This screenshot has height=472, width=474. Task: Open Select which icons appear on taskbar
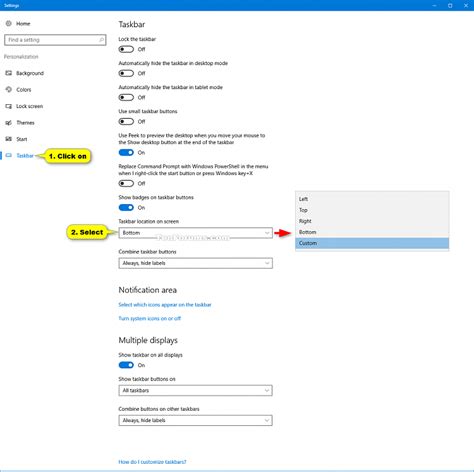[165, 305]
